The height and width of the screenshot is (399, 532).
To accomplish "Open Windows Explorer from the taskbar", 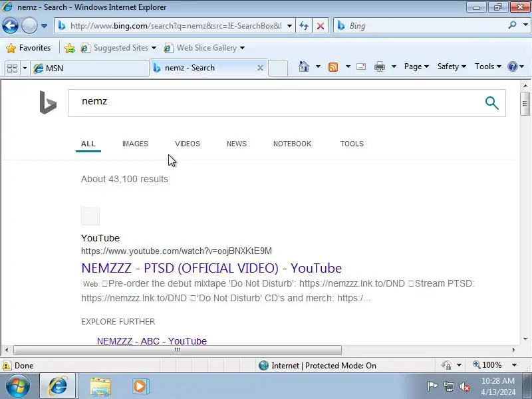I will pos(100,386).
